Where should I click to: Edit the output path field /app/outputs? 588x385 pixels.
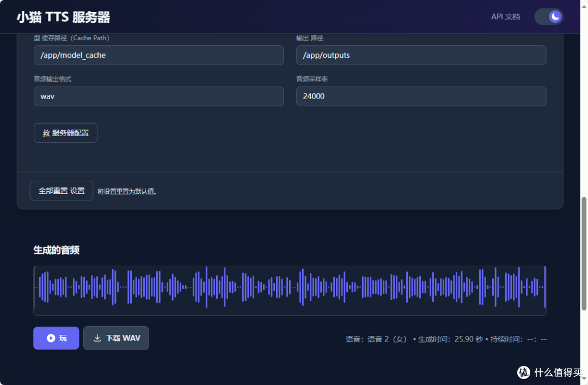point(421,55)
